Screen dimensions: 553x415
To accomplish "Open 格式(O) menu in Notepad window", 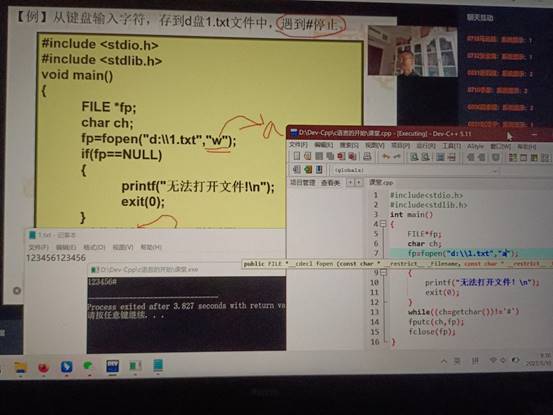I will tap(94, 247).
